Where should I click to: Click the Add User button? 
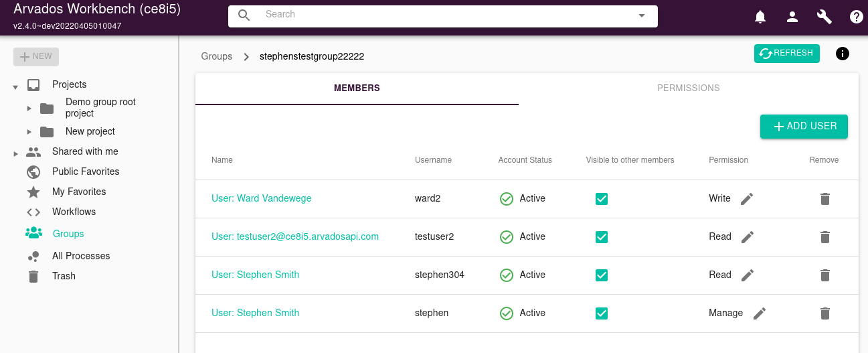click(804, 127)
